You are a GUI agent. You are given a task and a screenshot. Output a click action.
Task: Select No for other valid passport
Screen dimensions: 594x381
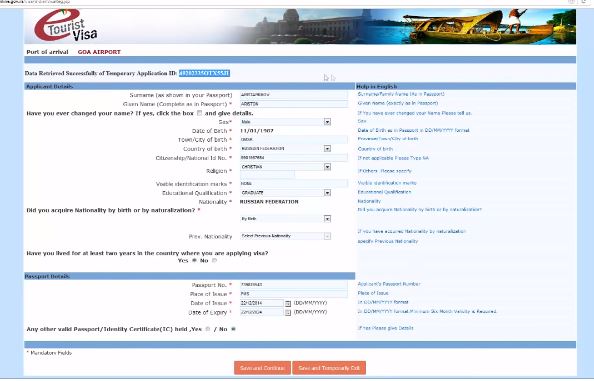click(233, 329)
